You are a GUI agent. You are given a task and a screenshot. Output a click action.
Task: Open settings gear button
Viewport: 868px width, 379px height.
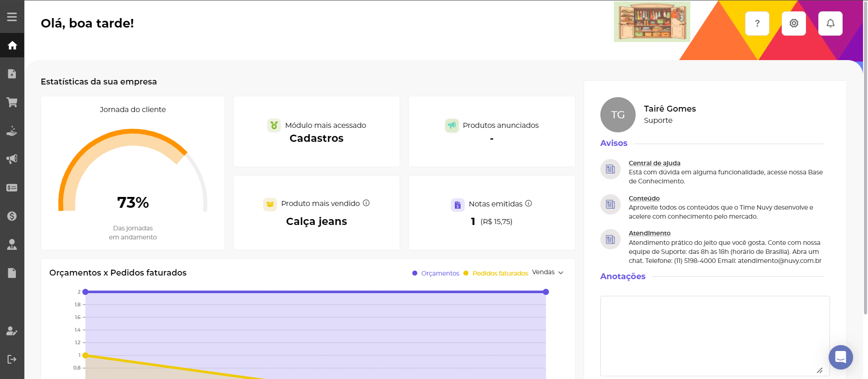(794, 23)
